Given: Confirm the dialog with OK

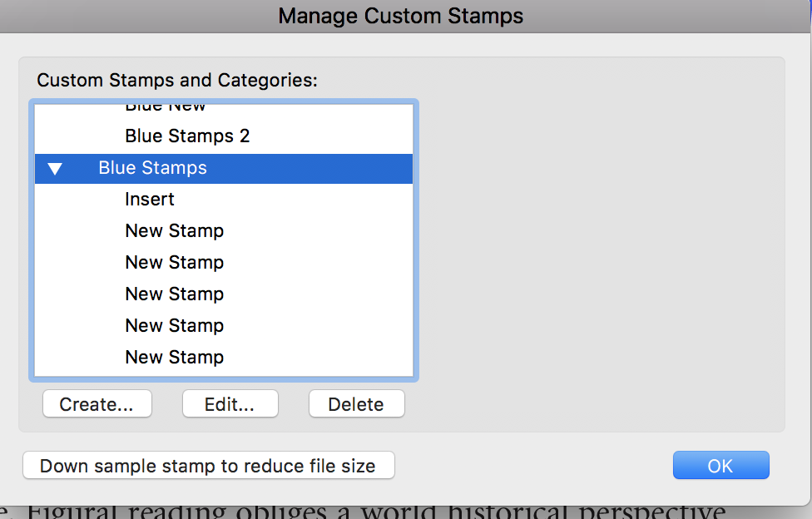Looking at the screenshot, I should click(x=720, y=466).
